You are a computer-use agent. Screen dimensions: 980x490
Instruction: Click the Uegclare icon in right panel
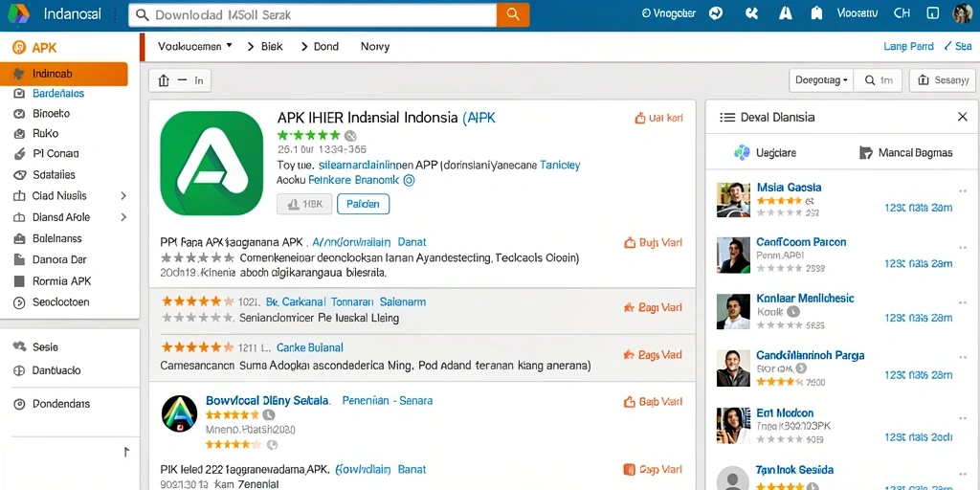pos(742,152)
